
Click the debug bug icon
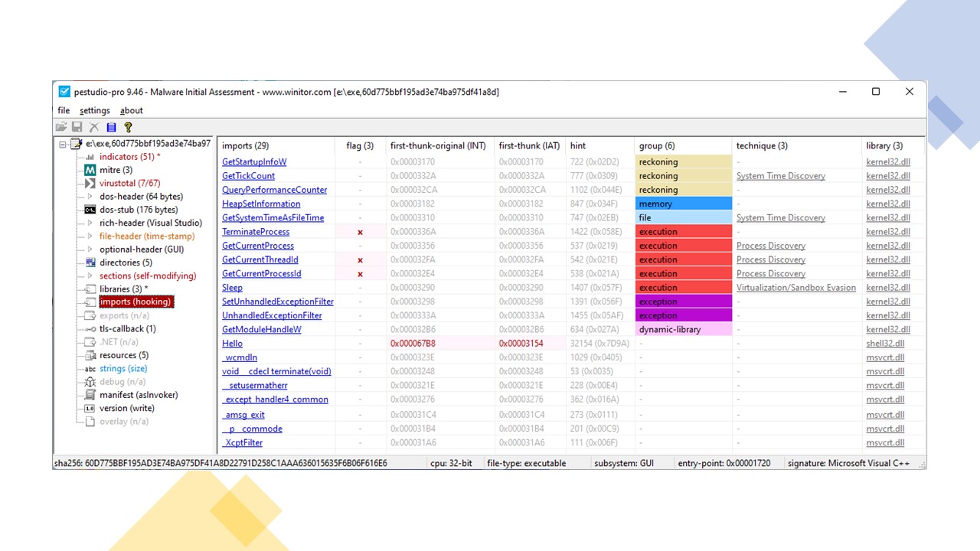pos(90,382)
